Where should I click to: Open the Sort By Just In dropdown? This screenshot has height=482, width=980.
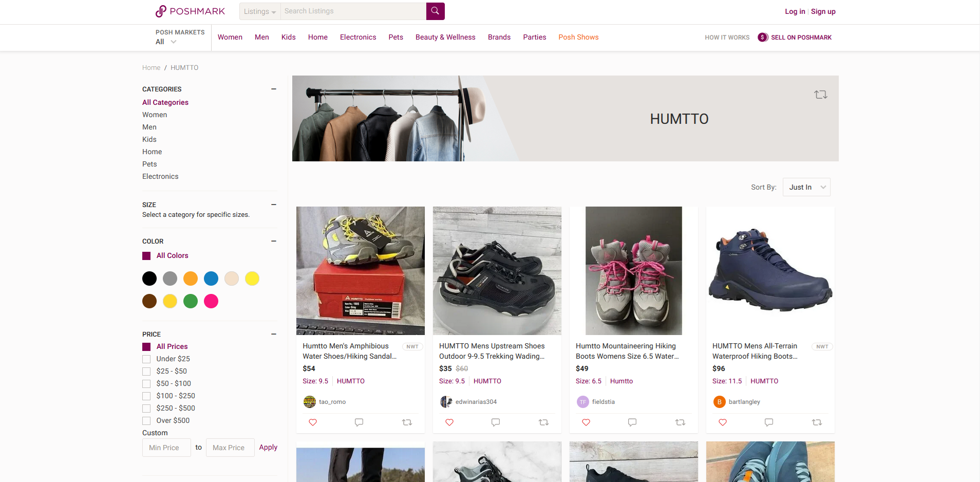click(x=806, y=187)
